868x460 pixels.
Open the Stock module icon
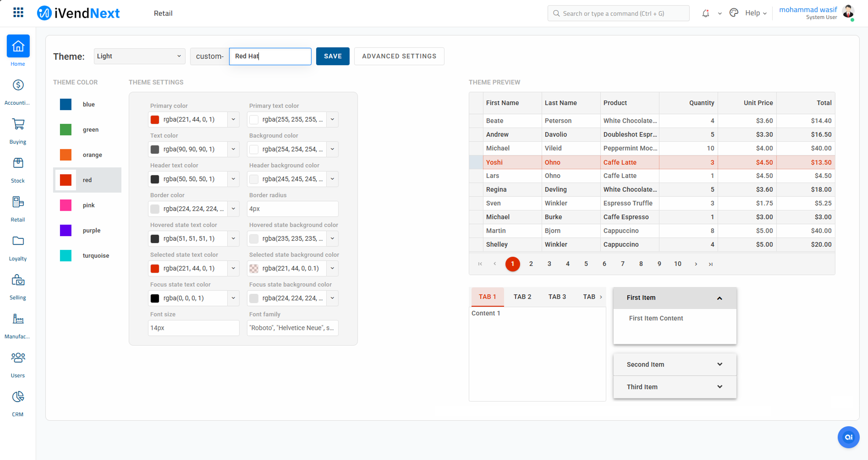[18, 163]
